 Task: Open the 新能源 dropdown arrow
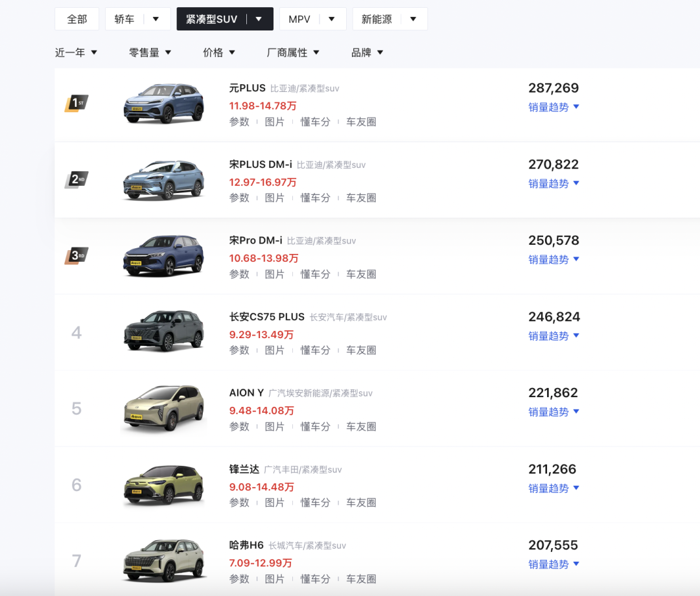[413, 19]
